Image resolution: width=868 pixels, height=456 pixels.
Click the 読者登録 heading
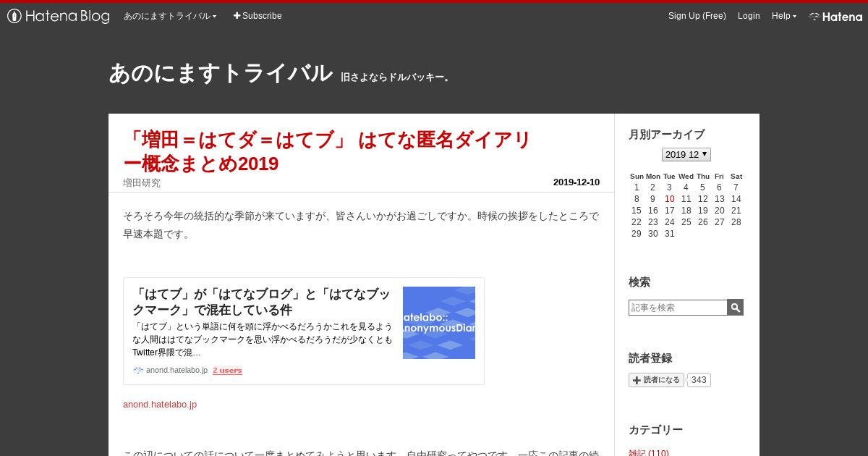[650, 358]
